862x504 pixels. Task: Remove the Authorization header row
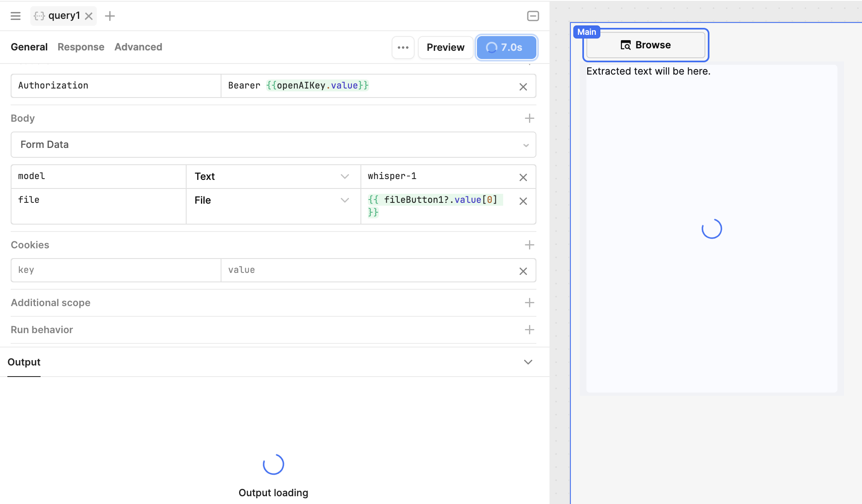(x=523, y=86)
